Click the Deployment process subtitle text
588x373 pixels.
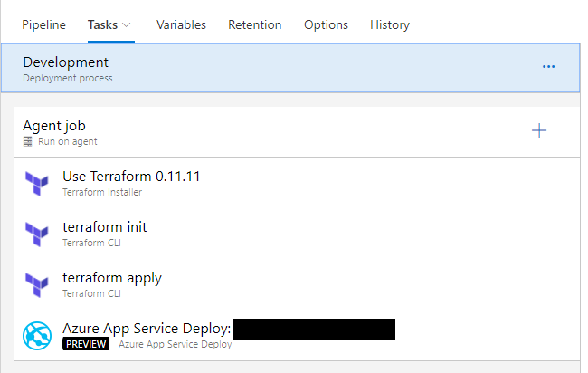click(x=68, y=78)
